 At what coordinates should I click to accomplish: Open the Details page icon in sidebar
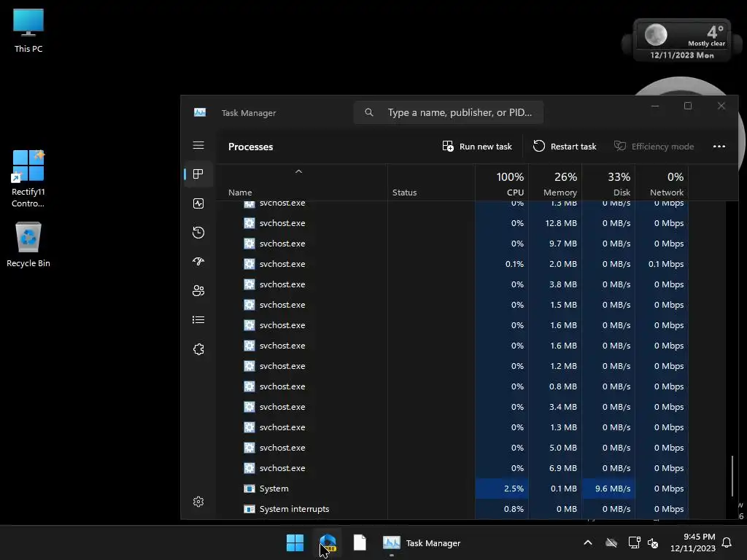pos(198,320)
